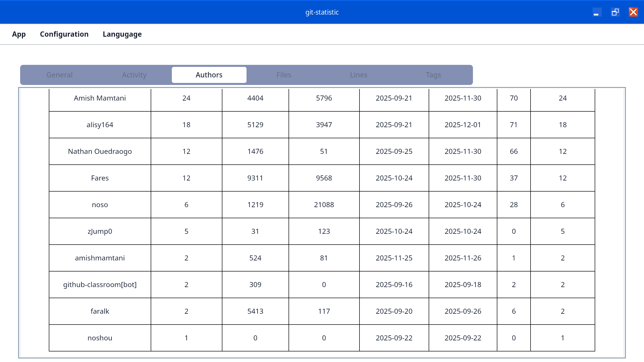This screenshot has width=644, height=362.
Task: Close the git-statistic window
Action: 633,12
